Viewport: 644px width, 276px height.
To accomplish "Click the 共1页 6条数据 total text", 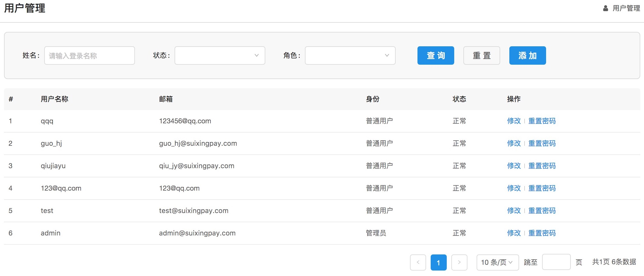I will [x=614, y=262].
